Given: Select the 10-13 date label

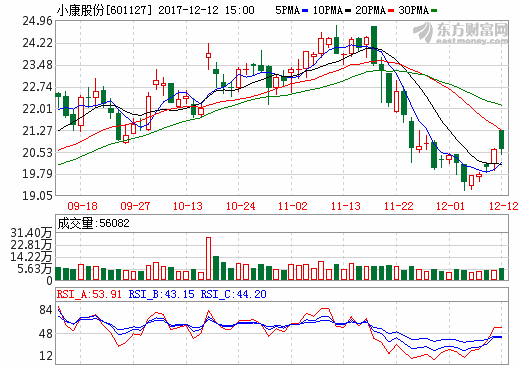Looking at the screenshot, I should pyautogui.click(x=188, y=206).
